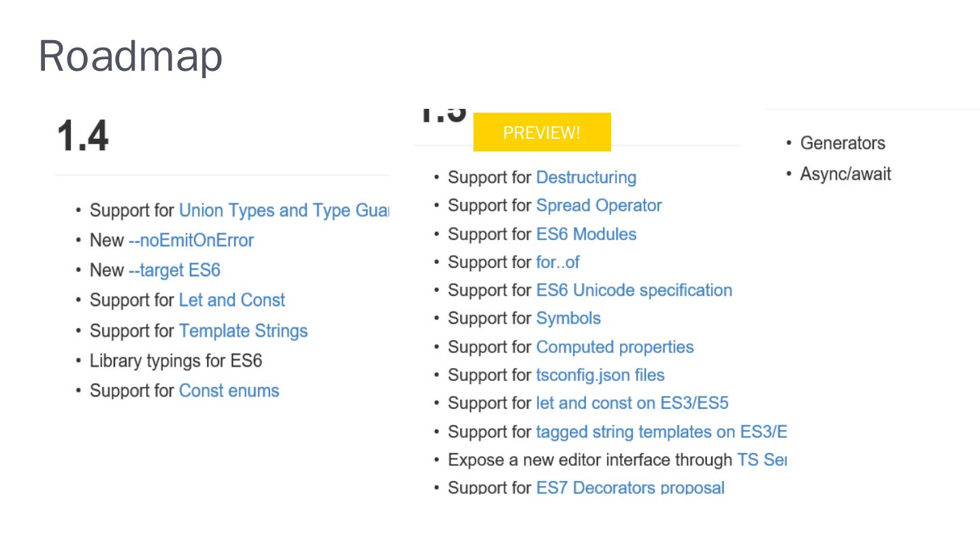Open the Computed properties link
Viewport: 980px width, 551px height.
coord(615,347)
